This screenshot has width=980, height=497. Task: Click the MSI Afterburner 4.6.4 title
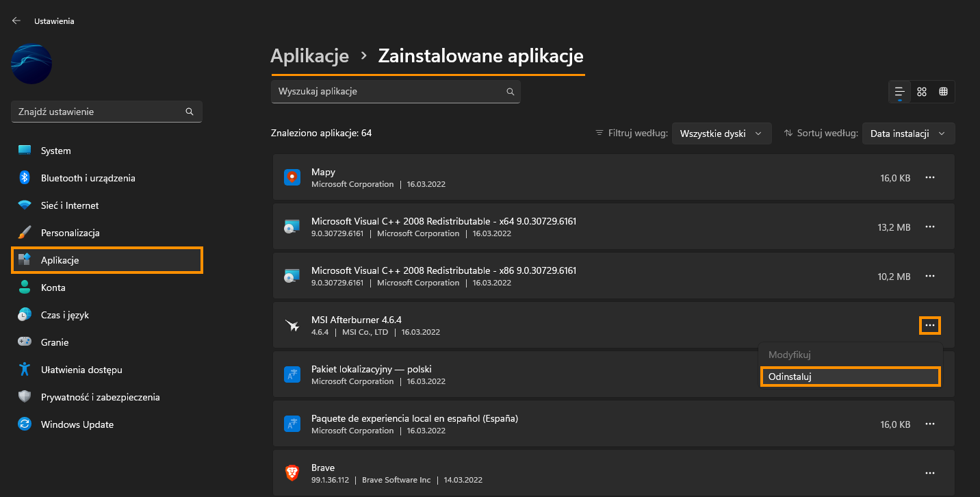coord(357,320)
